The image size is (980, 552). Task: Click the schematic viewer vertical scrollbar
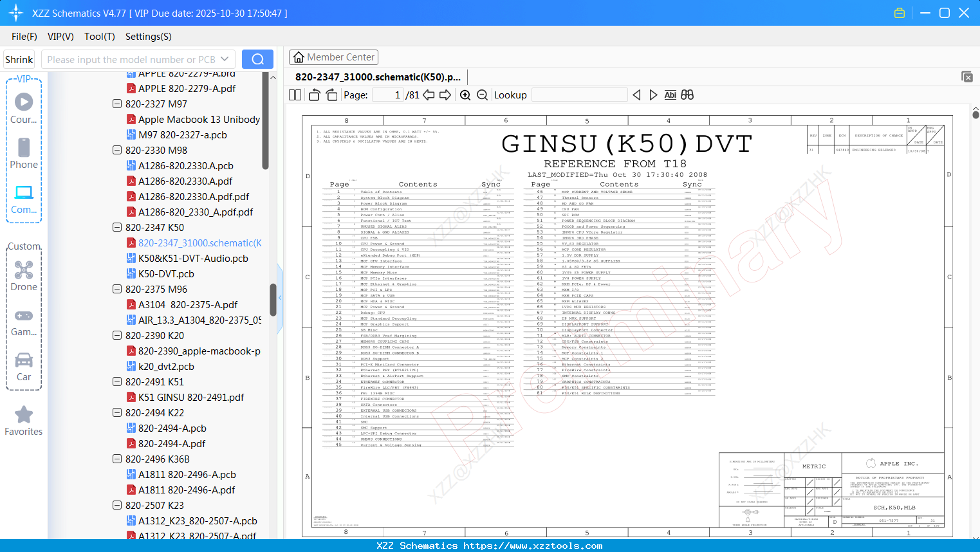(975, 114)
